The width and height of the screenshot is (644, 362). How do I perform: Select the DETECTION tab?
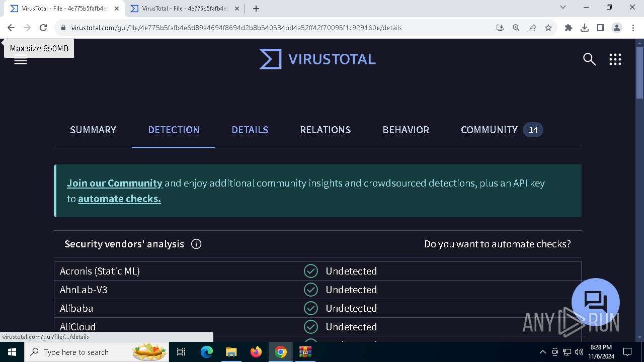(x=174, y=130)
